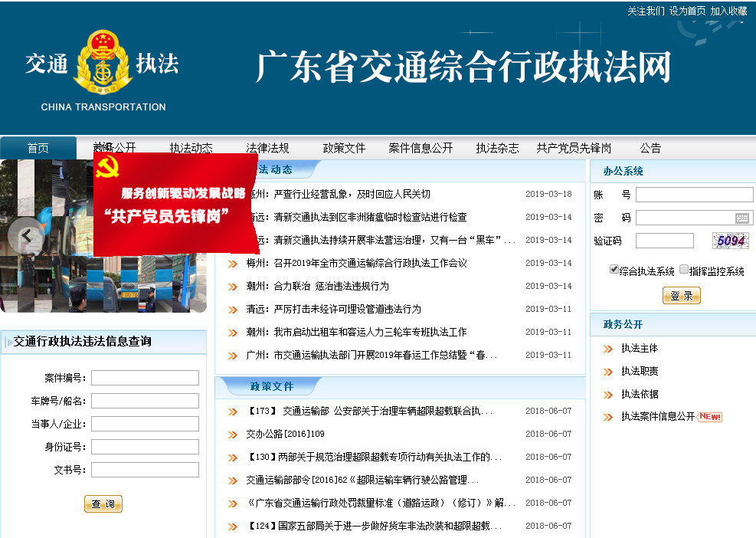Viewport: 756px width, 538px height.
Task: Open news 严查行业经营乱象, 及时回应人民关切
Action: click(340, 194)
